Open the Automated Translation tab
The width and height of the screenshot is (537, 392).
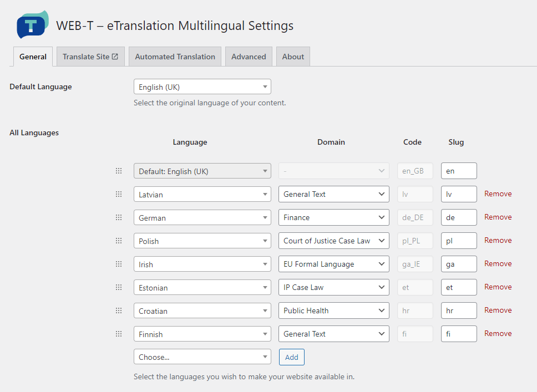coord(175,57)
